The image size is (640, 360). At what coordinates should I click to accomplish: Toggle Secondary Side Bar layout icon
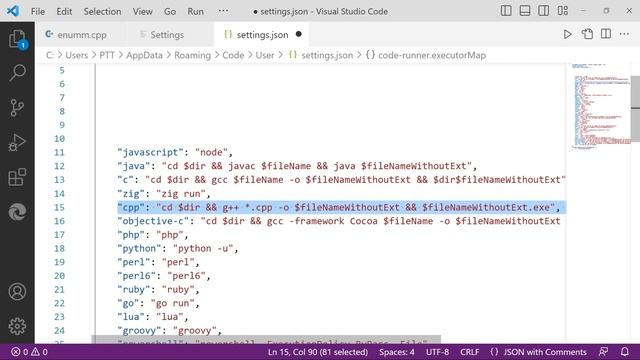click(543, 11)
